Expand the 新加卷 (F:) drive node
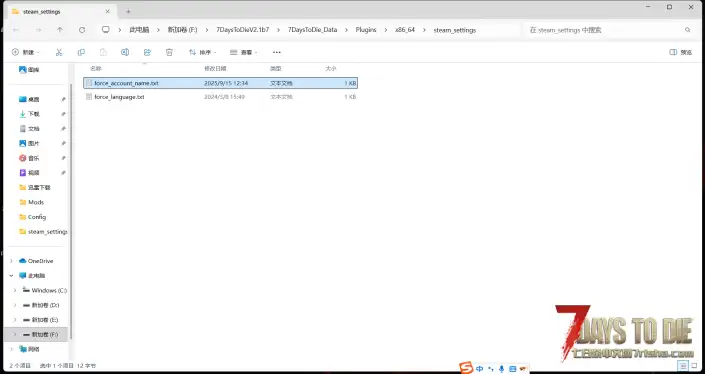 [x=15, y=334]
